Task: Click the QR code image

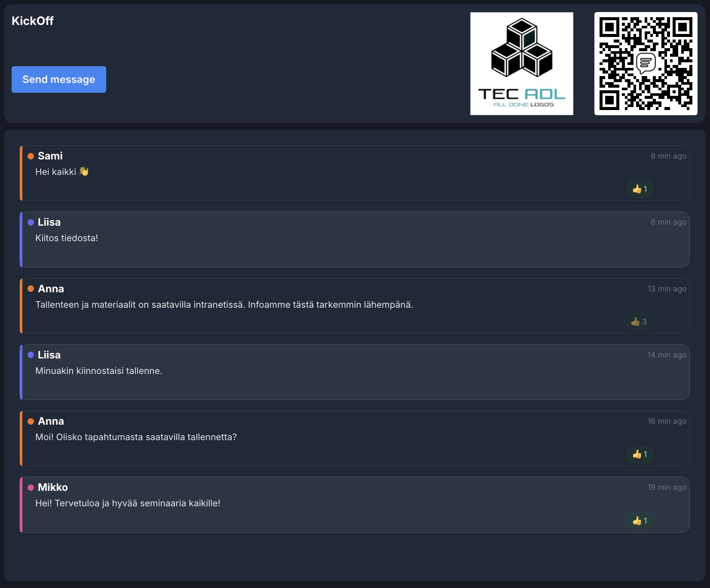Action: click(646, 64)
